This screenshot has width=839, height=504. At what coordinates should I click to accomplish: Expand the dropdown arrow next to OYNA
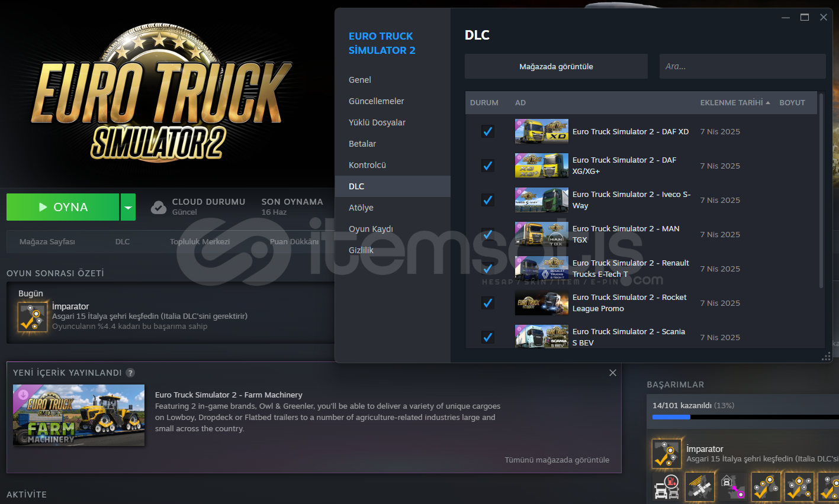point(128,207)
